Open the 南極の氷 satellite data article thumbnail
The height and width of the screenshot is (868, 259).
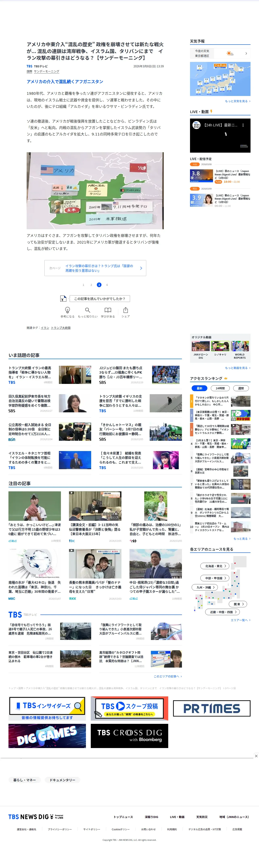(x=35, y=563)
